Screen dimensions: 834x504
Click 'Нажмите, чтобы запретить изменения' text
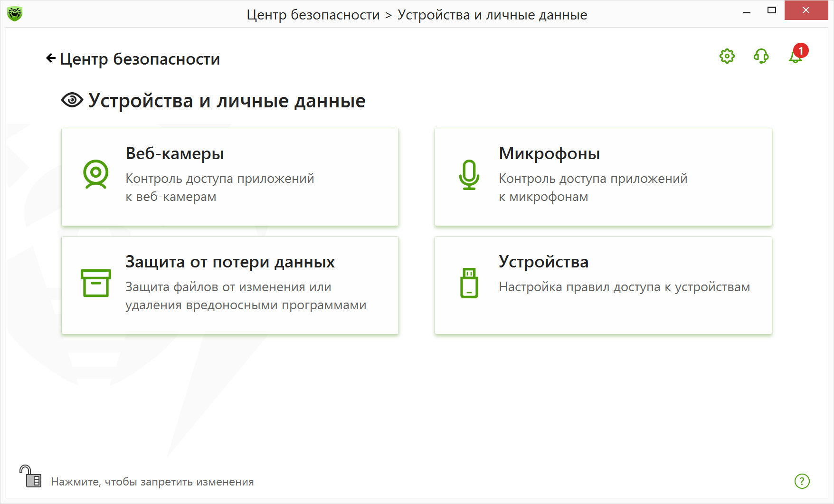[x=152, y=482]
